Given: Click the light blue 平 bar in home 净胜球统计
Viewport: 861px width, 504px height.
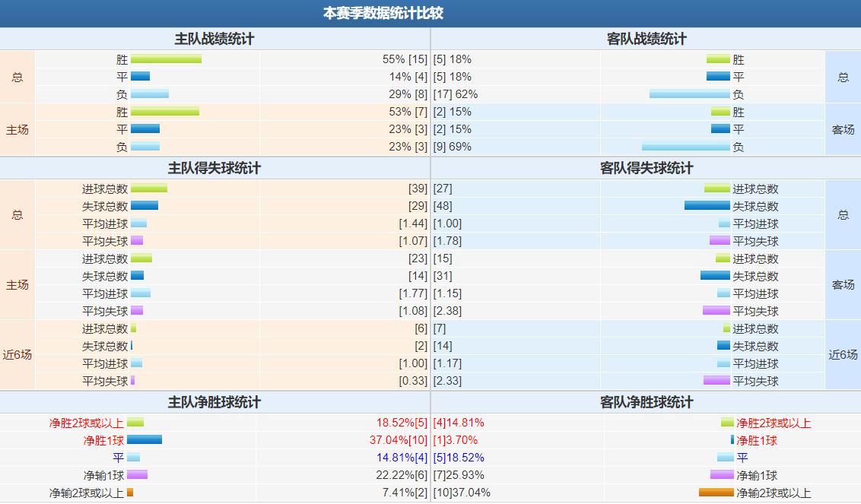Looking at the screenshot, I should pyautogui.click(x=133, y=457).
